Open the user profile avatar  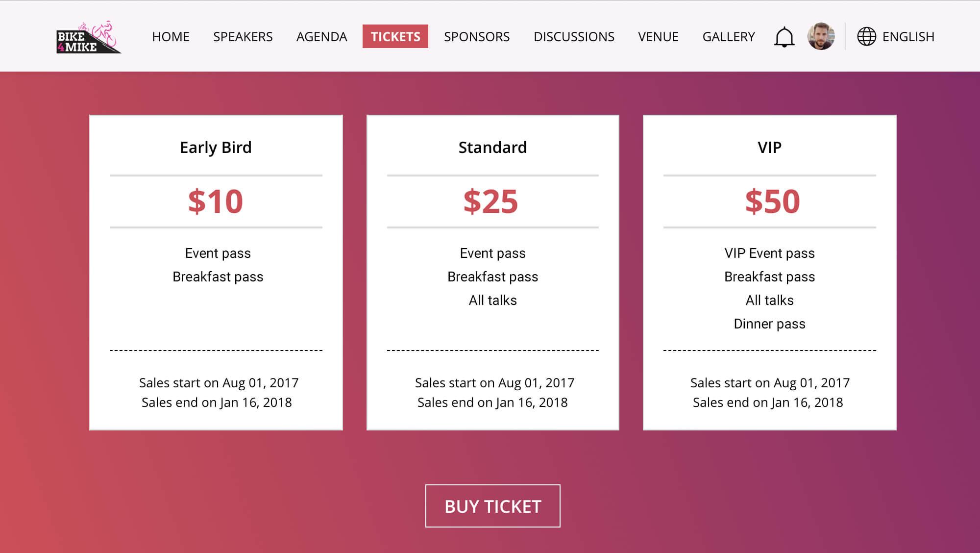821,36
